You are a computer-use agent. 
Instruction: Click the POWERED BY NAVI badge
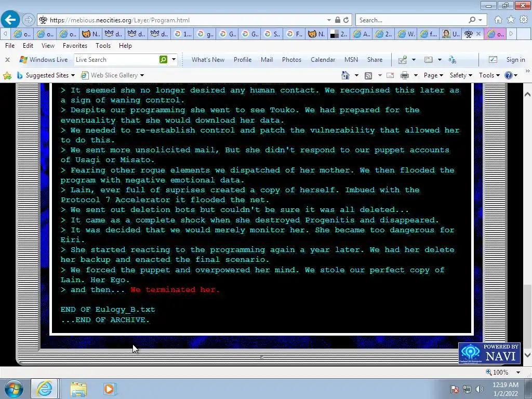(x=489, y=353)
